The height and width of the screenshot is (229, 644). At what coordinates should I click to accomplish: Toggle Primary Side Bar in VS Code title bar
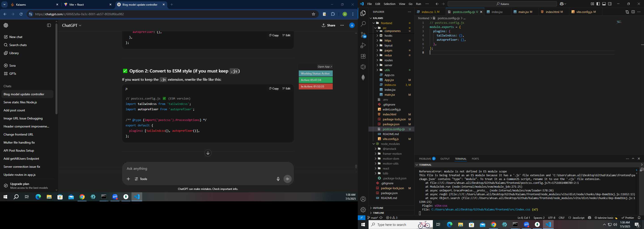(598, 4)
